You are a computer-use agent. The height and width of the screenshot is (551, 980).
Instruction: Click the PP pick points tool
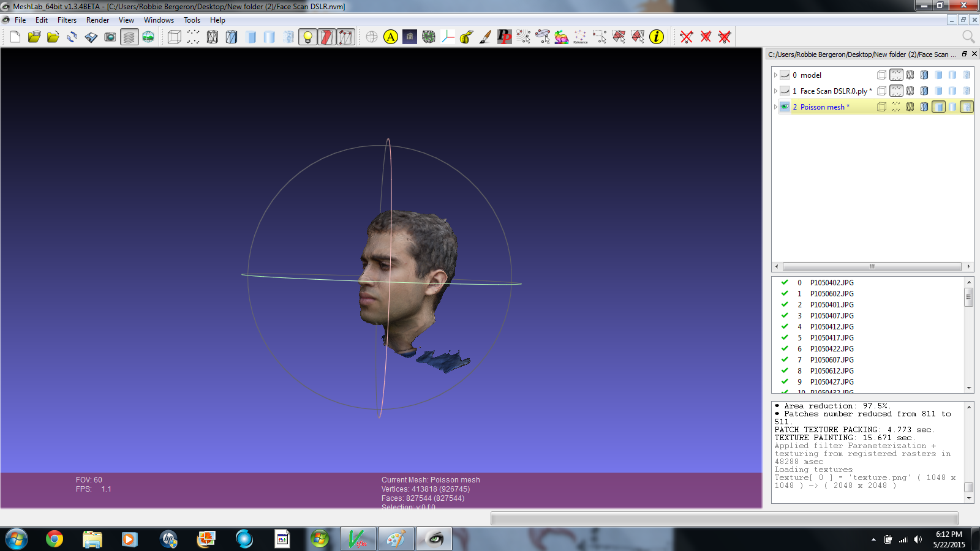[x=505, y=37]
